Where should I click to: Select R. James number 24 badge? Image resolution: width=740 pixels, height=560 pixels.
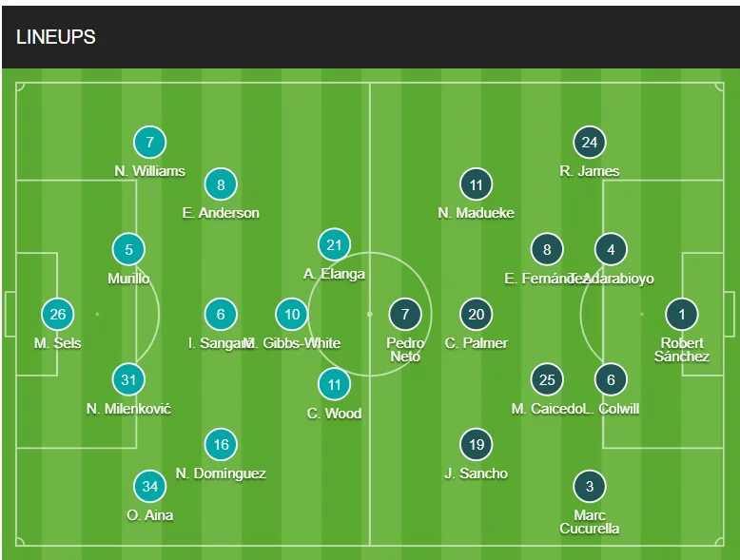click(x=590, y=142)
